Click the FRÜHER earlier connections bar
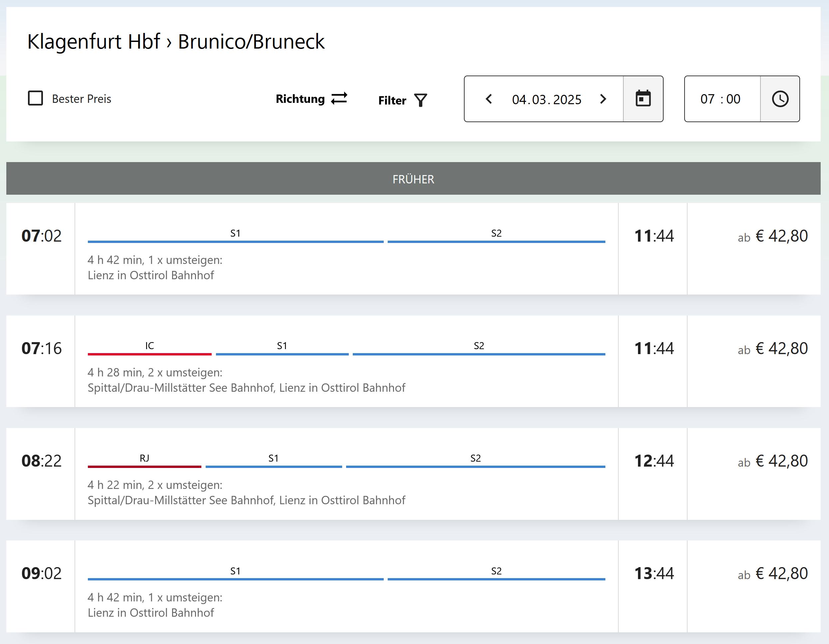The image size is (829, 644). (x=413, y=179)
